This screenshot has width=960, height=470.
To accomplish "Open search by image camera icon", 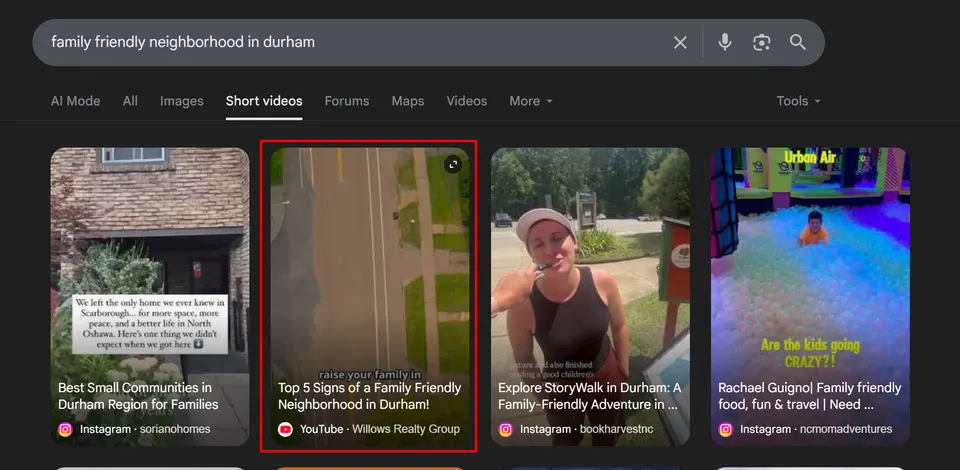I will tap(761, 42).
